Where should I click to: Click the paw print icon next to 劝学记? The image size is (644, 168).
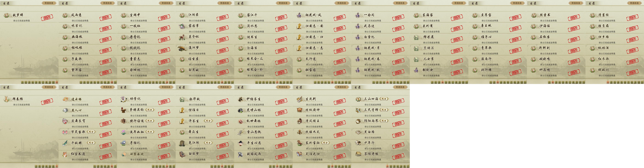click(124, 99)
